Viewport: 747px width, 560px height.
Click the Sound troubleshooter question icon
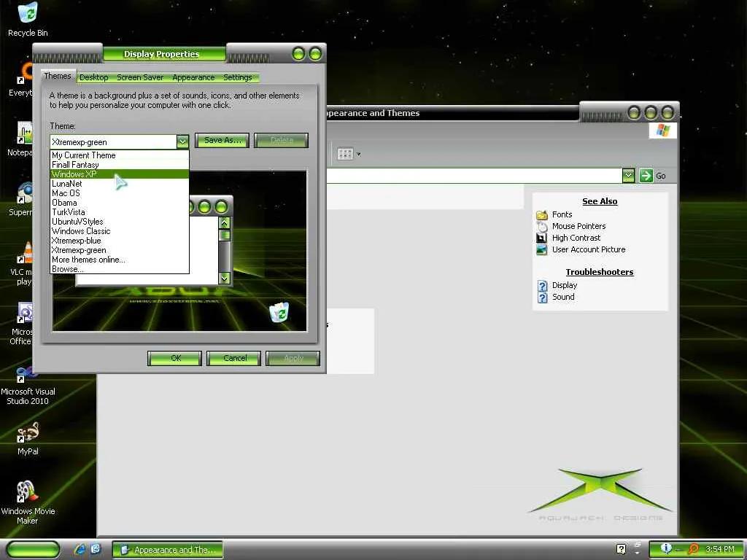click(x=542, y=297)
